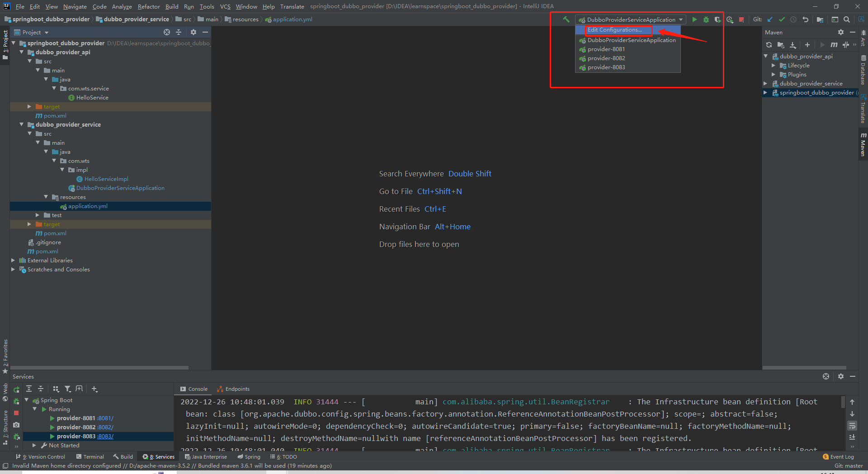The height and width of the screenshot is (474, 868).
Task: Open the DubboProviderServiceApplication run configuration dropdown
Action: coord(631,19)
